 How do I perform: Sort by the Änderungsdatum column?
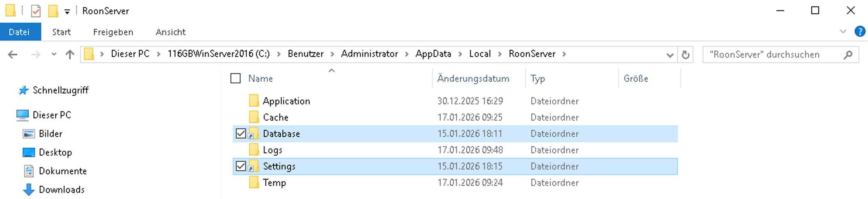pyautogui.click(x=474, y=79)
